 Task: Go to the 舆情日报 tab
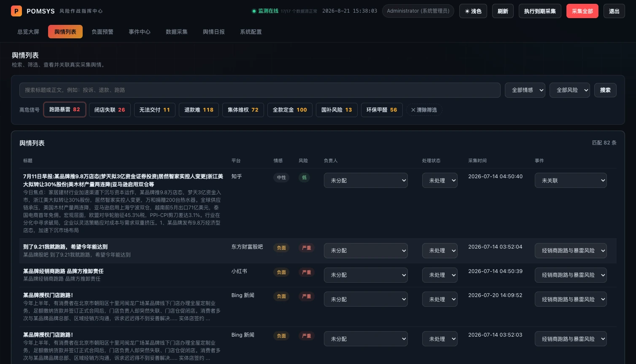(x=214, y=32)
